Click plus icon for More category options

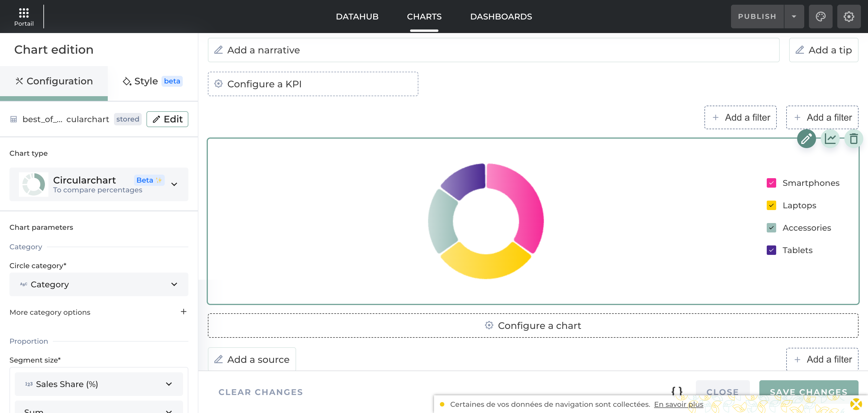coord(183,312)
